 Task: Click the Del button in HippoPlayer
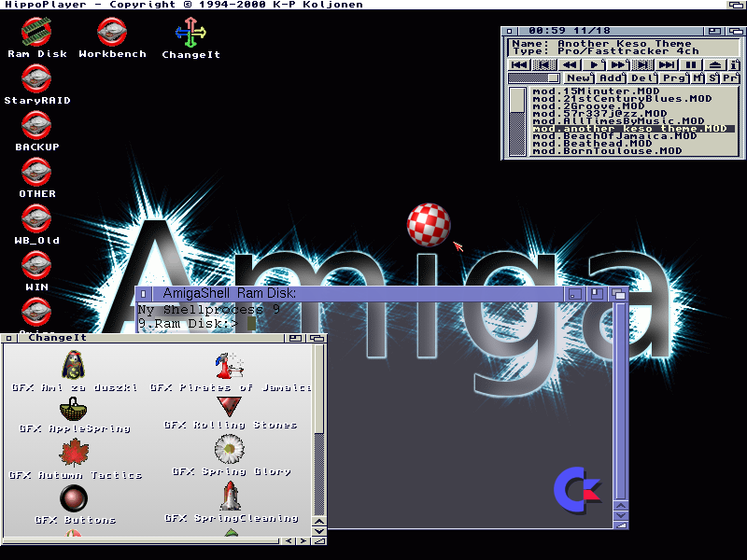click(643, 78)
